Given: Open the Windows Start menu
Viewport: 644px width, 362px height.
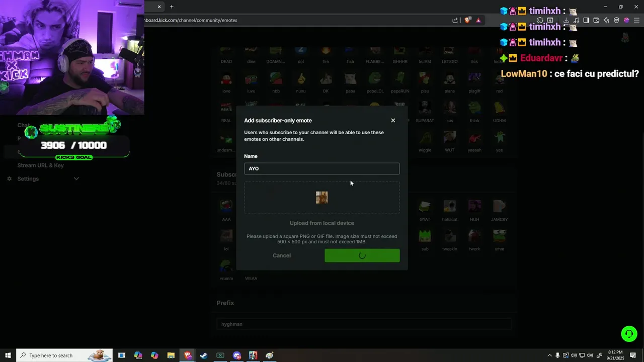Looking at the screenshot, I should pos(8,355).
